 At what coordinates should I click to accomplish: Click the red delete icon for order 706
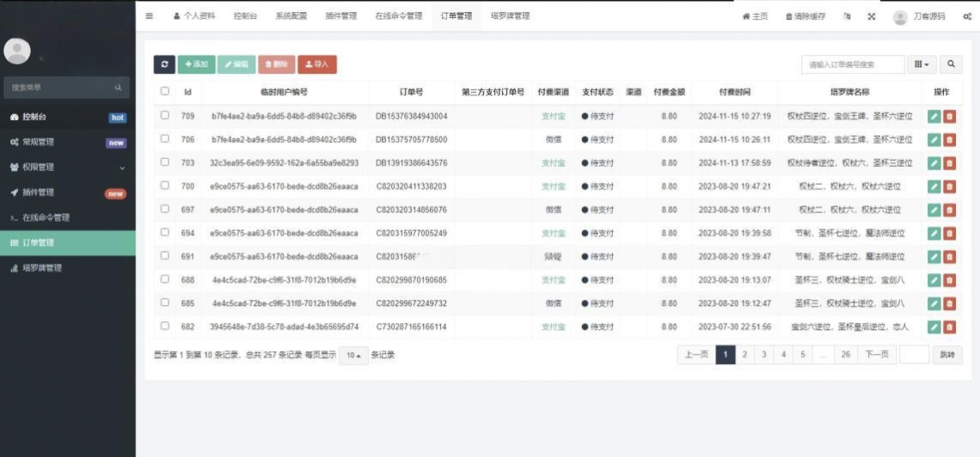950,139
